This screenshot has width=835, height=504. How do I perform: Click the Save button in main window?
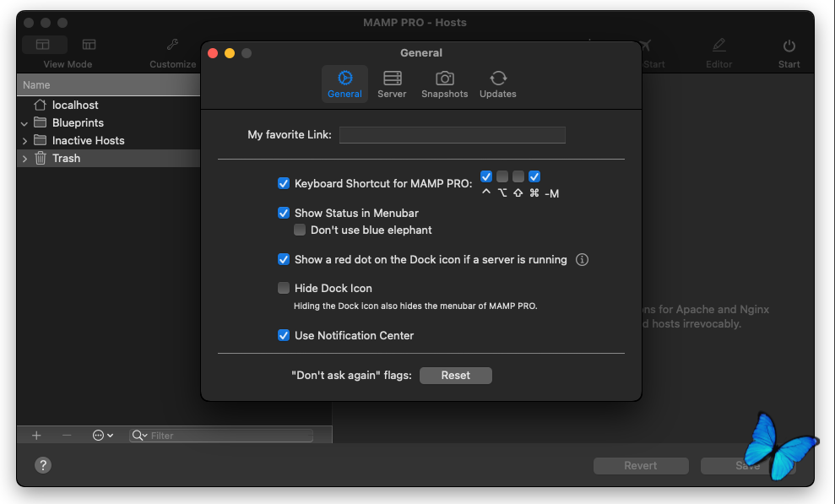(x=748, y=466)
